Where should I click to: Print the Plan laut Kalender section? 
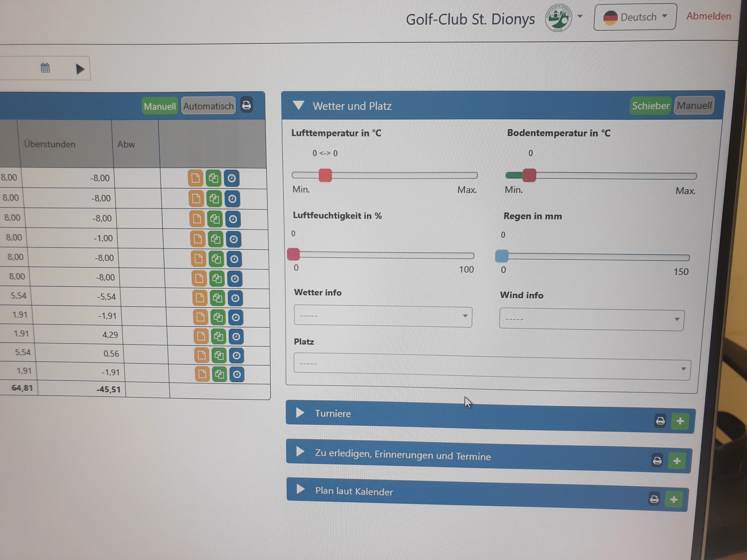point(655,499)
